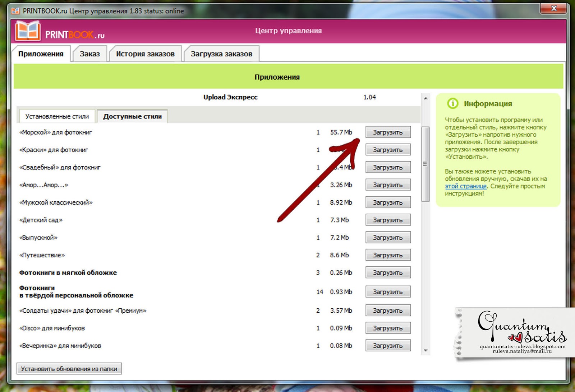
Task: Click the 1.04 version number
Action: pyautogui.click(x=369, y=97)
